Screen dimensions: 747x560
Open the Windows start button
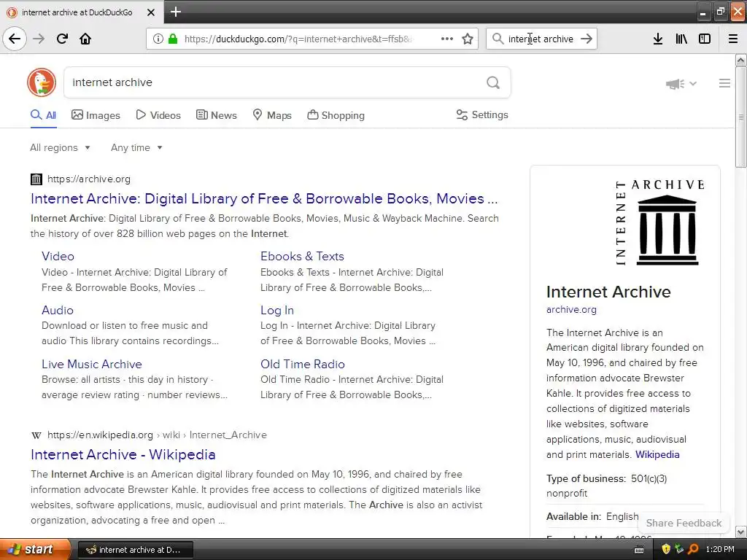(35, 550)
